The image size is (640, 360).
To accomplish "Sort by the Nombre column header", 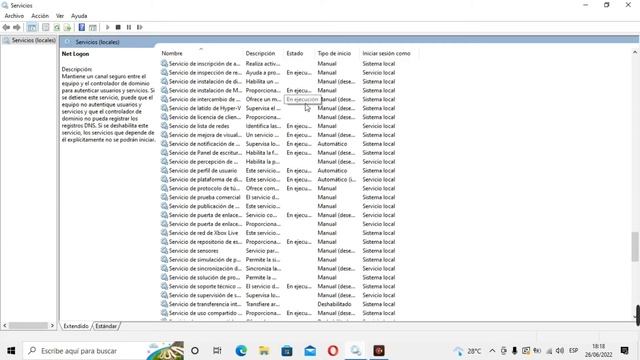I will coord(172,53).
